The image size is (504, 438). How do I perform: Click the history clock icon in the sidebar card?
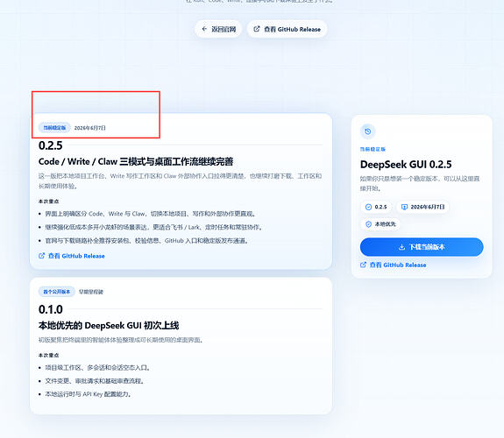click(x=368, y=131)
